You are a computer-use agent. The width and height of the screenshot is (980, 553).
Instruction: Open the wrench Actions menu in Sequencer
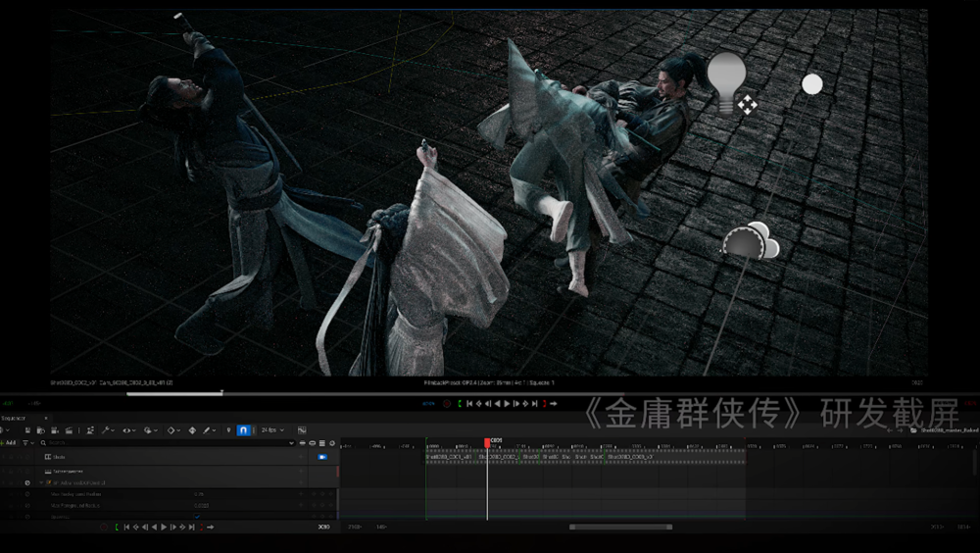[106, 429]
